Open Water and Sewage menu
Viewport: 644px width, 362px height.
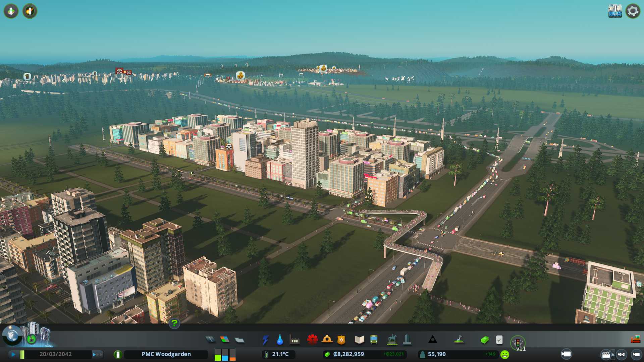280,340
